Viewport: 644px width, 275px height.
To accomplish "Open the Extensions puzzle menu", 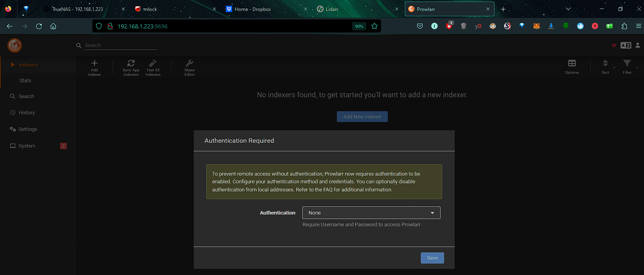I will click(624, 26).
